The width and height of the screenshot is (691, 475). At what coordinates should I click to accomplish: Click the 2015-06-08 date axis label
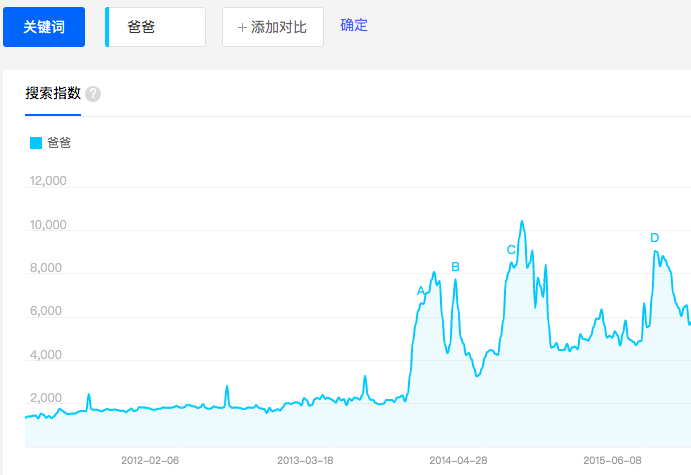pyautogui.click(x=612, y=460)
